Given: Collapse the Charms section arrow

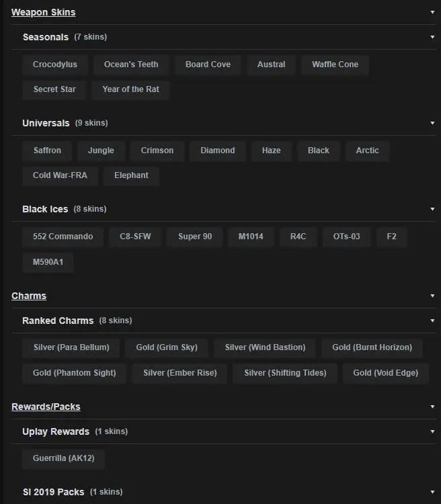Looking at the screenshot, I should tap(432, 296).
